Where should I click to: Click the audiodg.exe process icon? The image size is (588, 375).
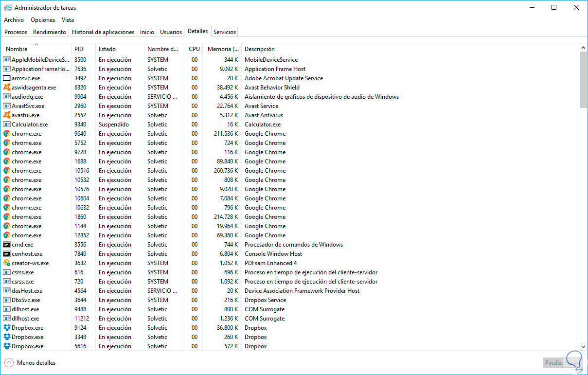(7, 97)
